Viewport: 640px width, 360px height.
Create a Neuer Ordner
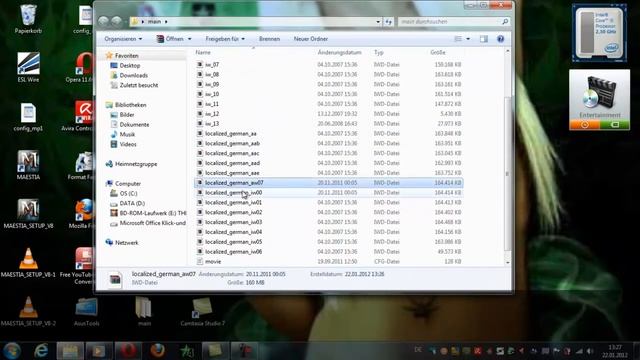pyautogui.click(x=311, y=39)
